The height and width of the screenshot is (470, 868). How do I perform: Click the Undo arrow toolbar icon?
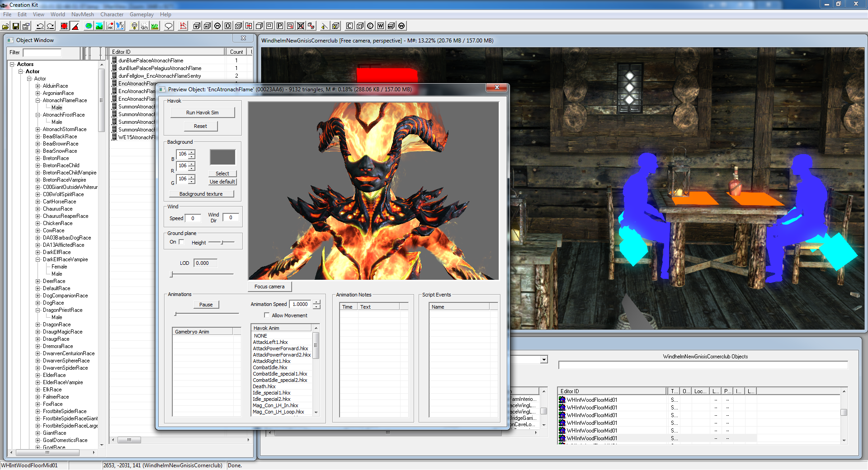[40, 26]
